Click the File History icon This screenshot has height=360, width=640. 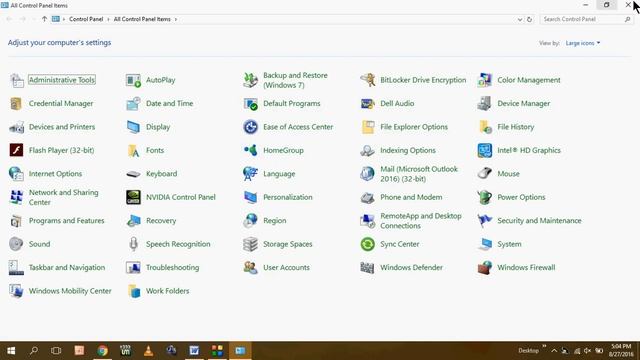pos(485,127)
